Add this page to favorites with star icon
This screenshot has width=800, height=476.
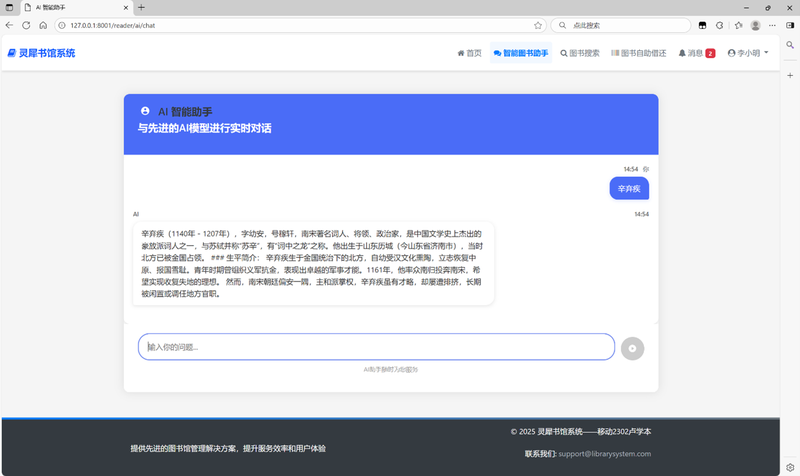coord(538,25)
